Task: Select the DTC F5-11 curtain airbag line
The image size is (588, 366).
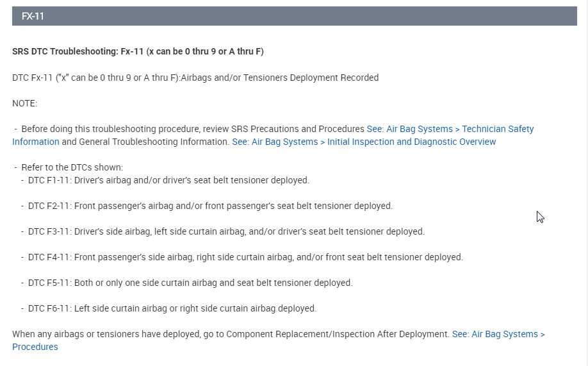Action: pos(190,283)
